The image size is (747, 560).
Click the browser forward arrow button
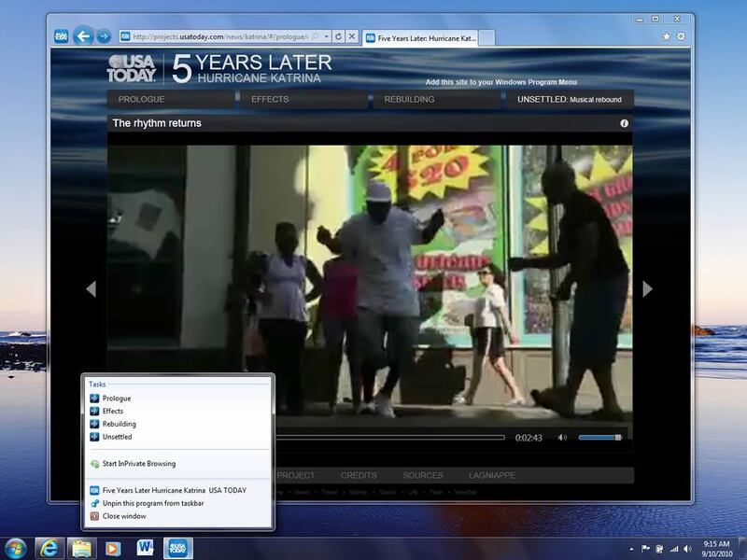[104, 36]
